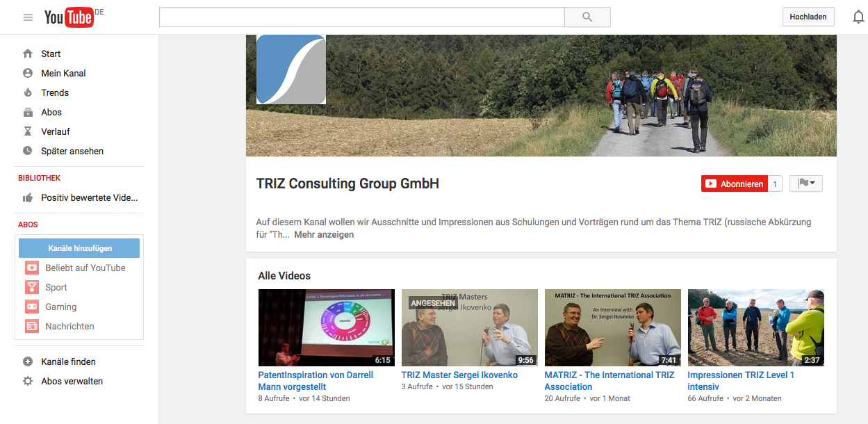This screenshot has height=424, width=868.
Task: Click the Kanäle finden plus icon
Action: coord(28,361)
